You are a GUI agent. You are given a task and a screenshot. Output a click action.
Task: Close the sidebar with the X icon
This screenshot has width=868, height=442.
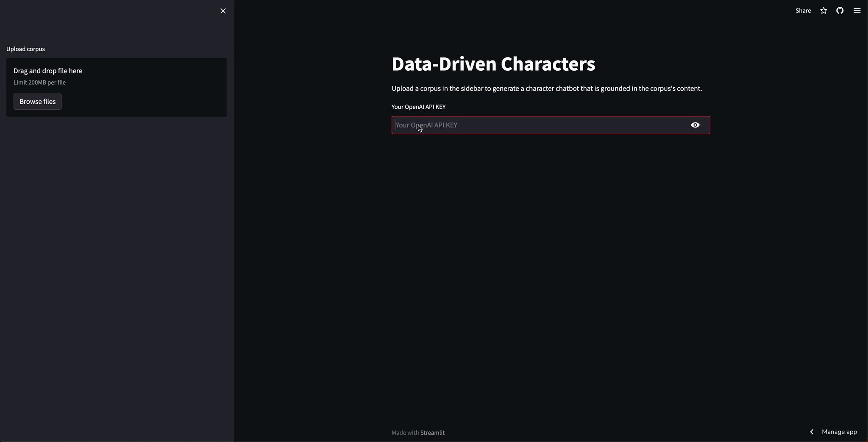tap(223, 11)
